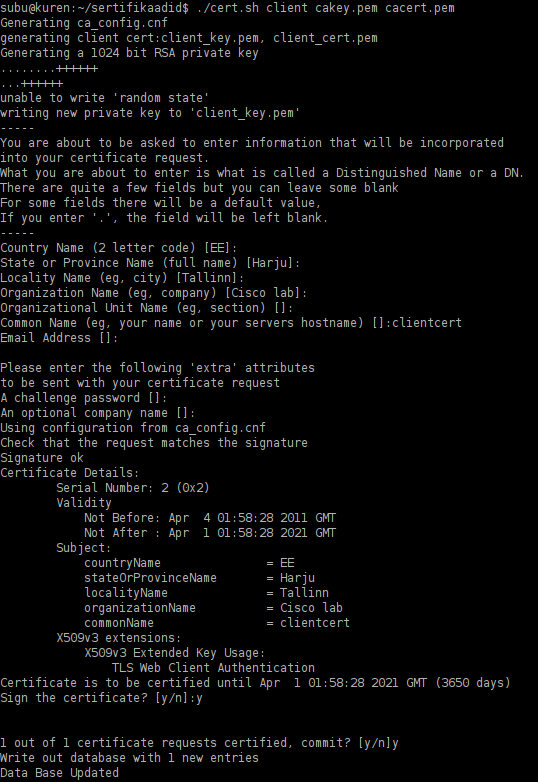Click the 'TLS Web Client Authentication' text

[x=213, y=667]
